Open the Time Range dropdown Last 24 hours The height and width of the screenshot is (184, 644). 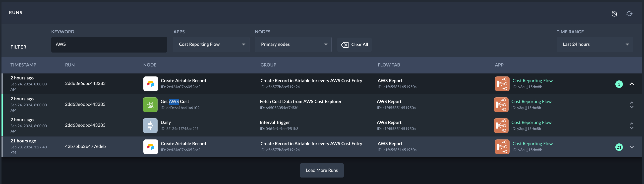tap(594, 45)
